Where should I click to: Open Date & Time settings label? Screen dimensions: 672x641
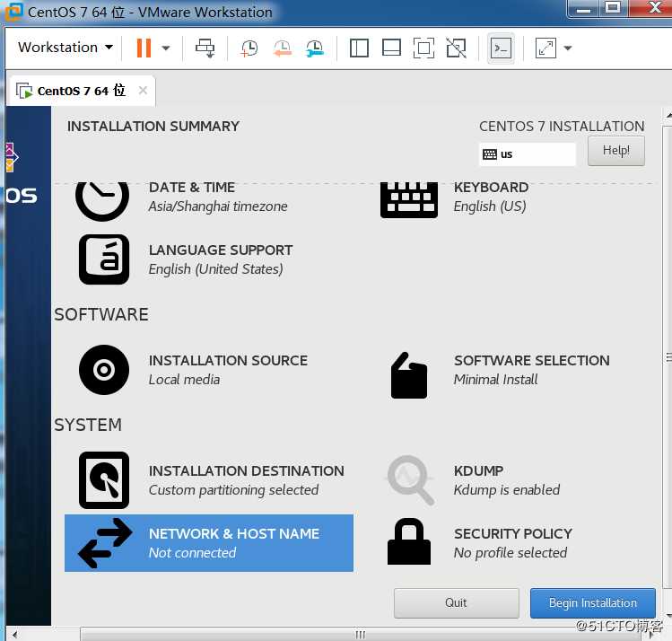[x=192, y=188]
